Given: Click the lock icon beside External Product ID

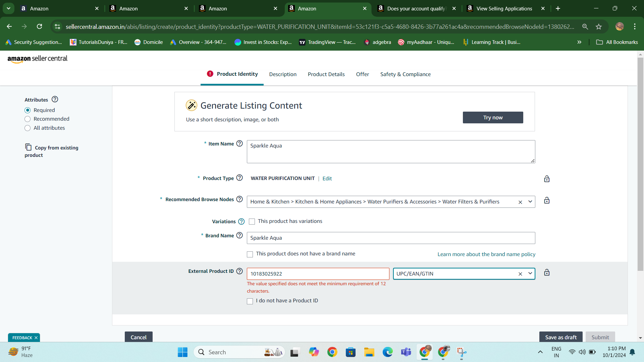Looking at the screenshot, I should (x=547, y=272).
